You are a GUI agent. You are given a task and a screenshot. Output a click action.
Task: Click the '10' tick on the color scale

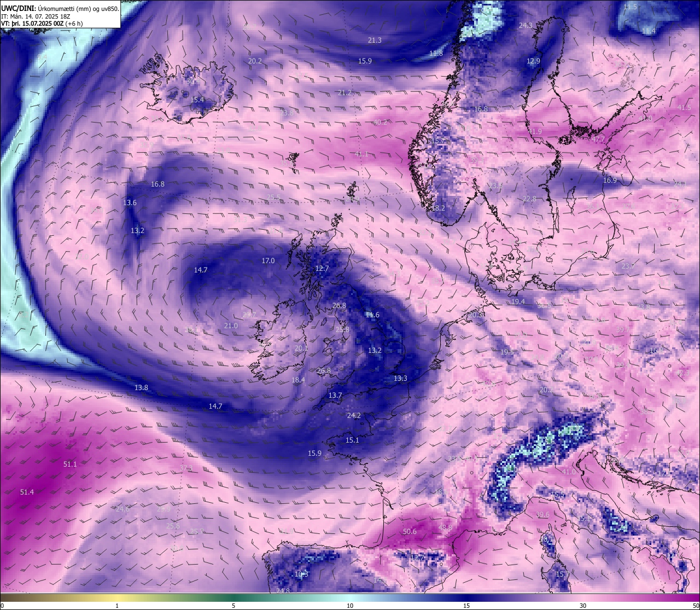pyautogui.click(x=350, y=606)
